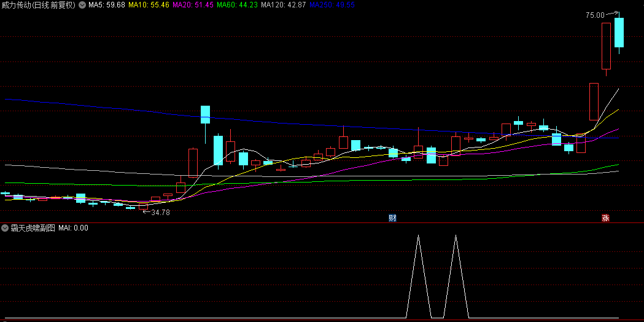This screenshot has height=322, width=644.
Task: Select the 威力传动(日线.前复权) title
Action: point(39,5)
